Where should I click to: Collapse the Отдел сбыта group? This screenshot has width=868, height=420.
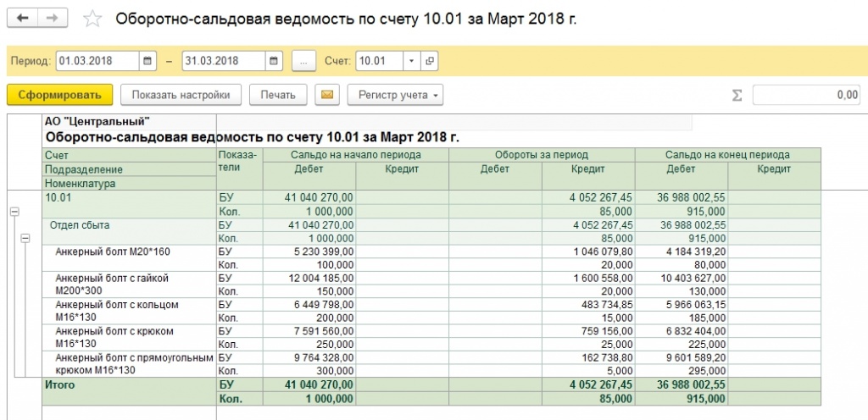[x=25, y=239]
